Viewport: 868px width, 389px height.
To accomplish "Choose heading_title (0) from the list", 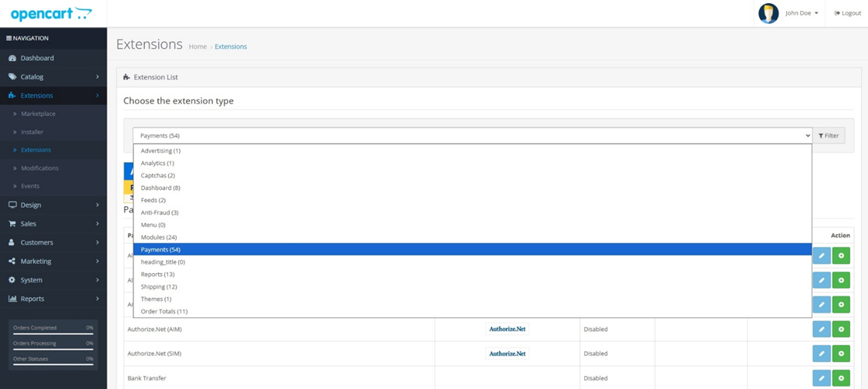I will point(472,262).
